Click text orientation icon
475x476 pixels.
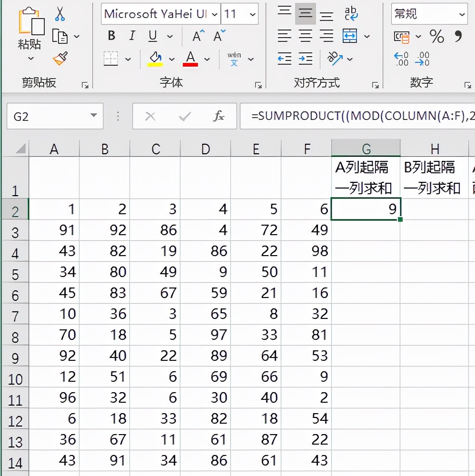pos(335,59)
